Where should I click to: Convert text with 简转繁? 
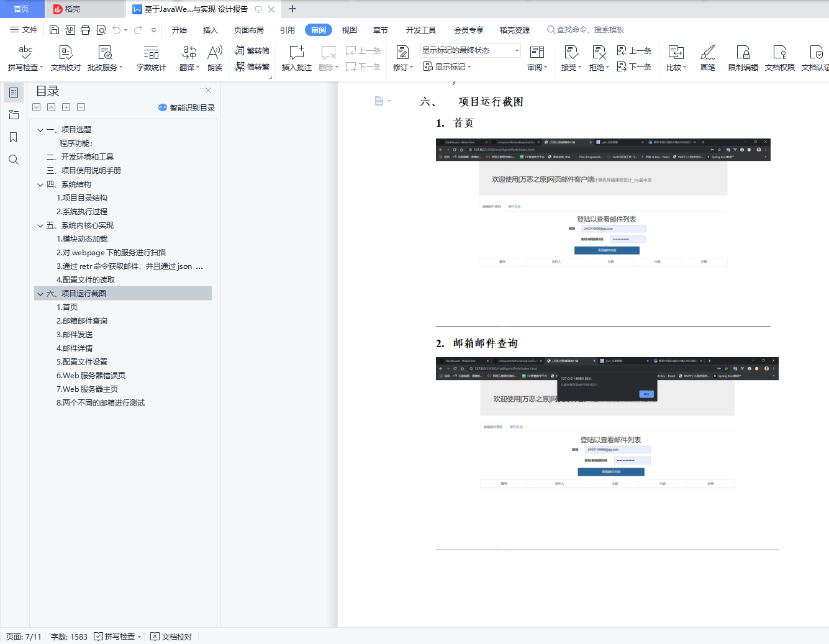click(252, 66)
